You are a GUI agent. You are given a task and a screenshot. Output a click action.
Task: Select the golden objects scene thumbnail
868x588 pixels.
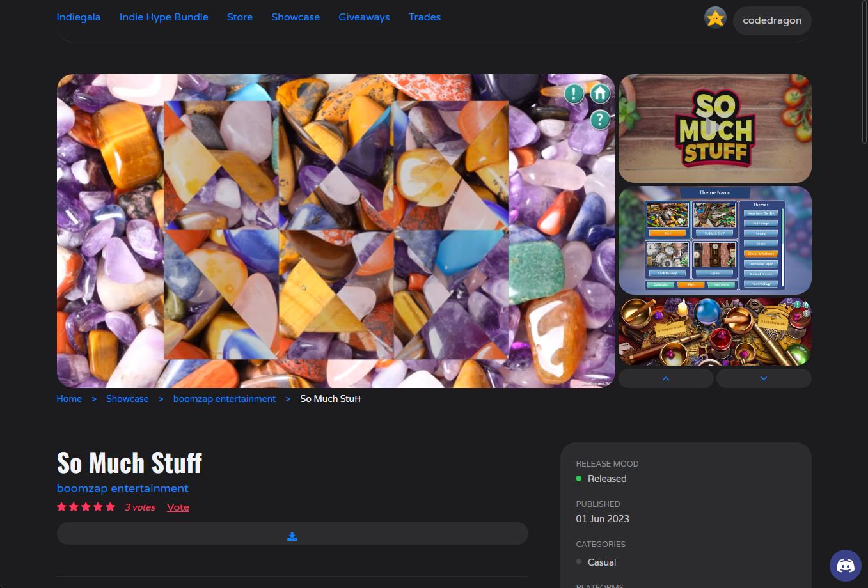click(x=715, y=332)
